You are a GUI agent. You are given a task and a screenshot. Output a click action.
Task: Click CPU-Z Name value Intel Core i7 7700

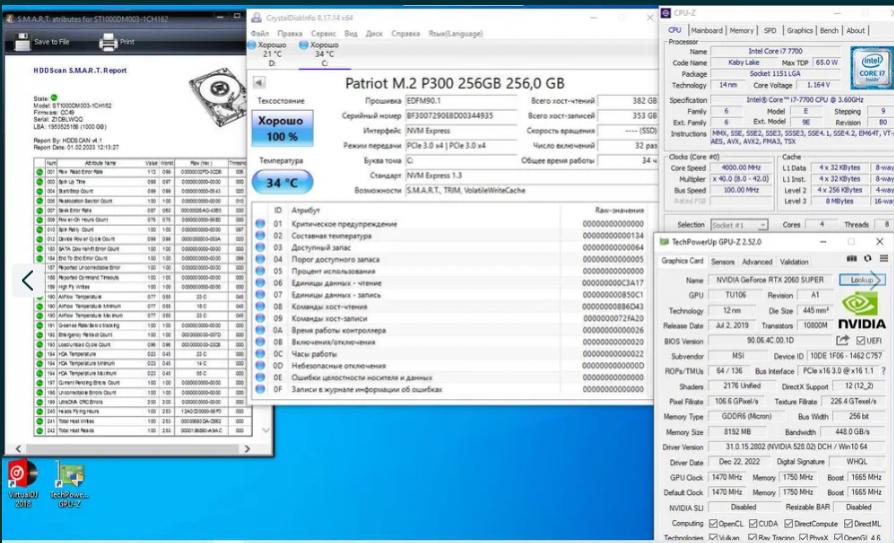(775, 51)
